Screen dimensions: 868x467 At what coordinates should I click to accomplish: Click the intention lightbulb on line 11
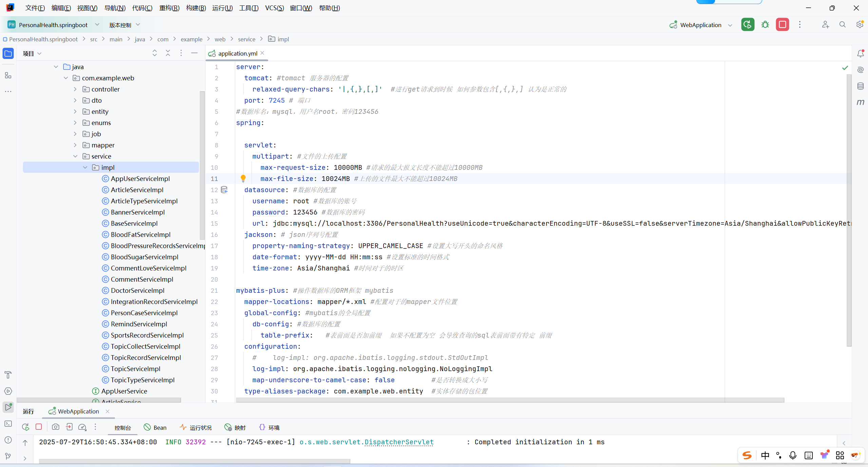point(243,178)
